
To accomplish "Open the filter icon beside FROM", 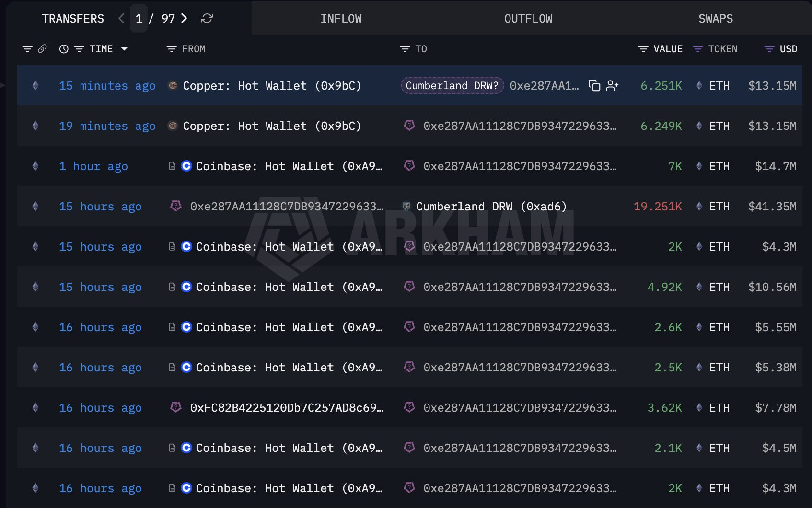I will pyautogui.click(x=171, y=49).
